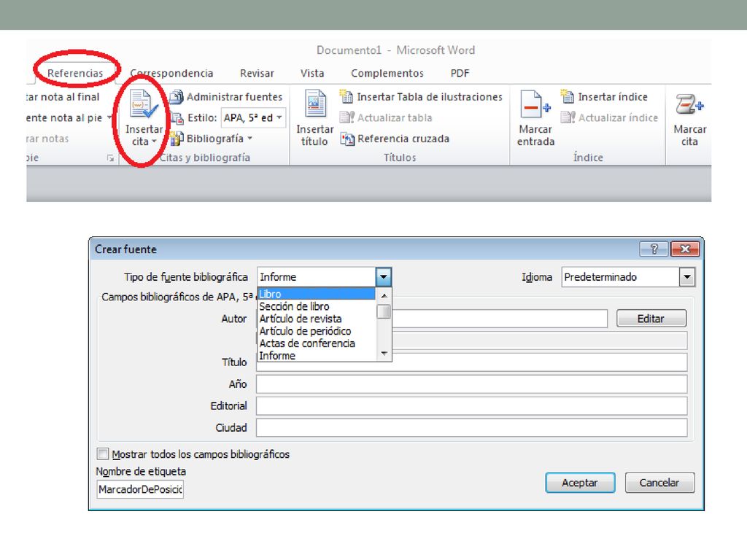747x560 pixels.
Task: Click the Insertar cita icon
Action: click(x=144, y=104)
